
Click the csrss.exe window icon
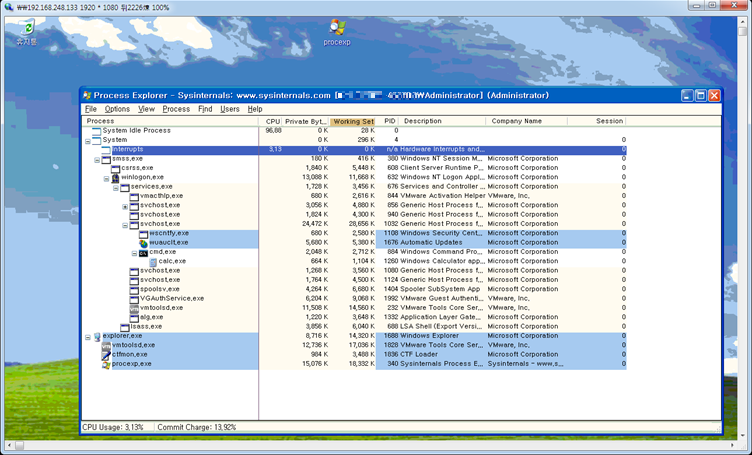pos(115,168)
